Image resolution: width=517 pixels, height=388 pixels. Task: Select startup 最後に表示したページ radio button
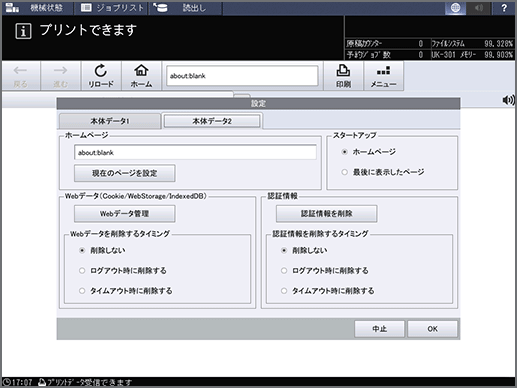click(345, 172)
